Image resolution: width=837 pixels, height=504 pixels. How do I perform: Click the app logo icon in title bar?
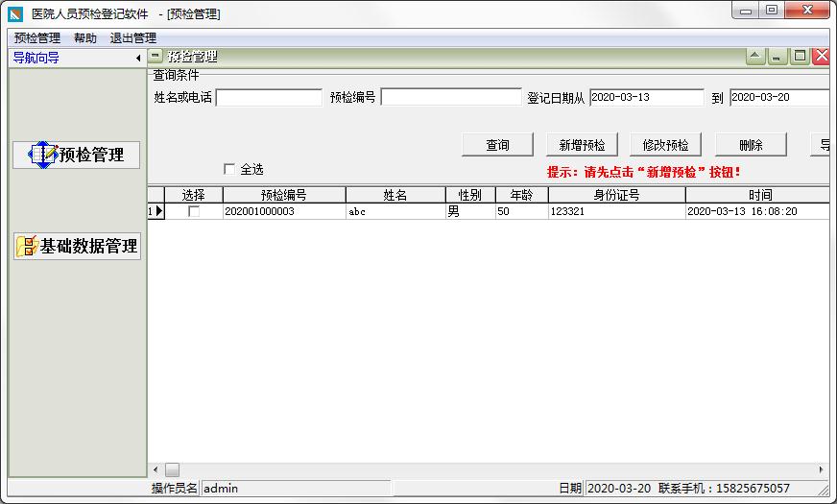coord(15,13)
